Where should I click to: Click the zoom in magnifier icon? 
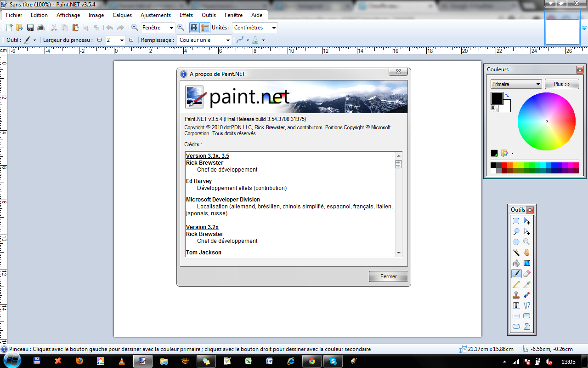pos(181,28)
